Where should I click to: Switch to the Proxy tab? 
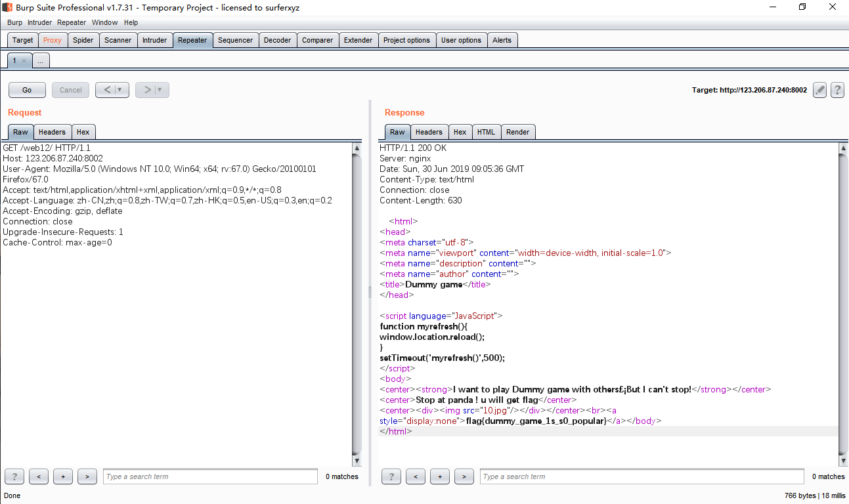53,40
